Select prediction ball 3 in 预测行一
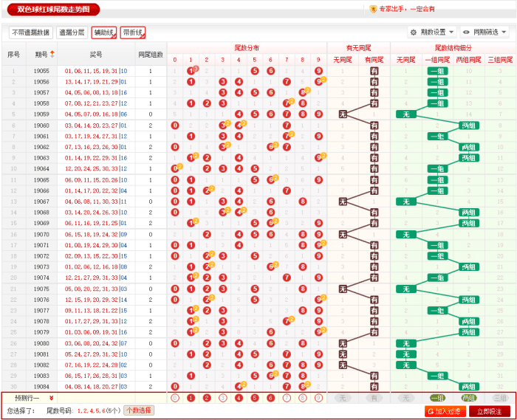517x420 pixels. (222, 398)
